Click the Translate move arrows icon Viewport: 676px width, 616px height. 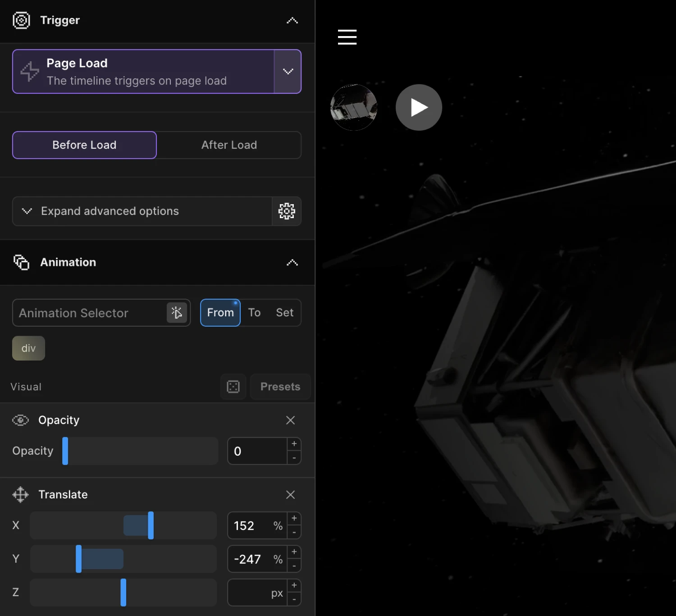click(20, 494)
